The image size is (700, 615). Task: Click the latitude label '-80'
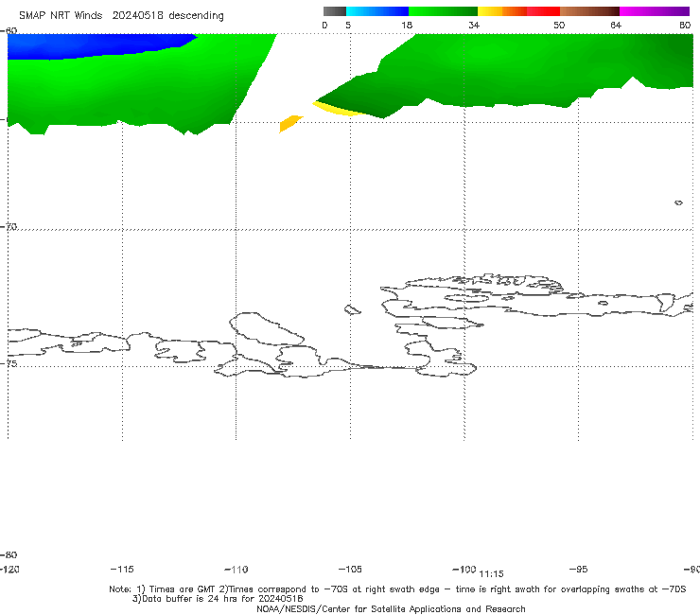pyautogui.click(x=9, y=554)
